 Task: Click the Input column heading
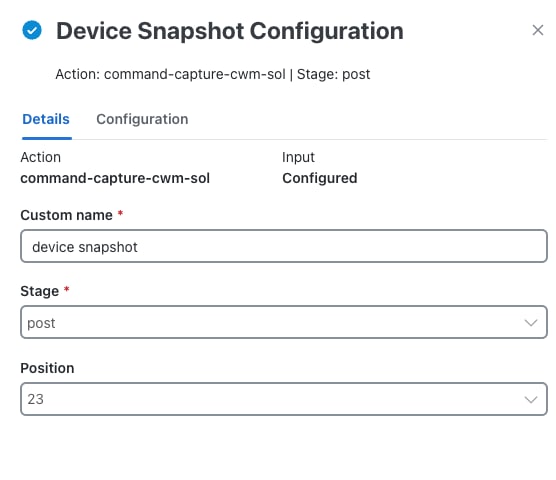pos(298,157)
